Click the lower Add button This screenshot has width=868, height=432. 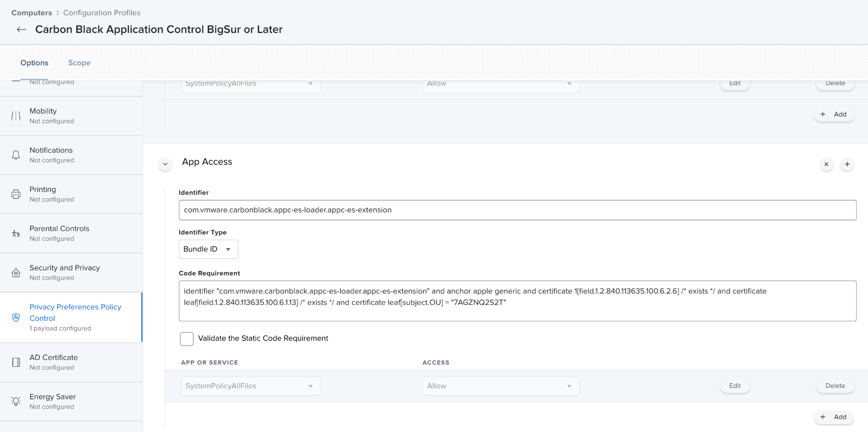coord(834,417)
